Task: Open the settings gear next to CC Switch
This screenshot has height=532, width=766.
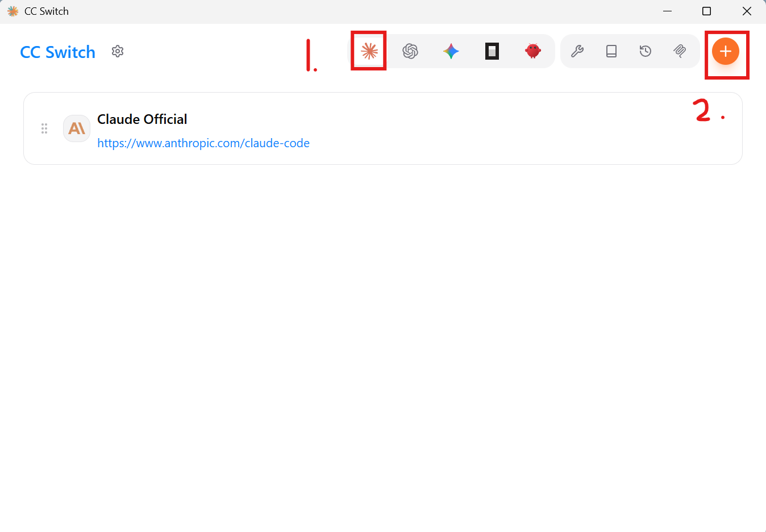Action: pyautogui.click(x=118, y=51)
